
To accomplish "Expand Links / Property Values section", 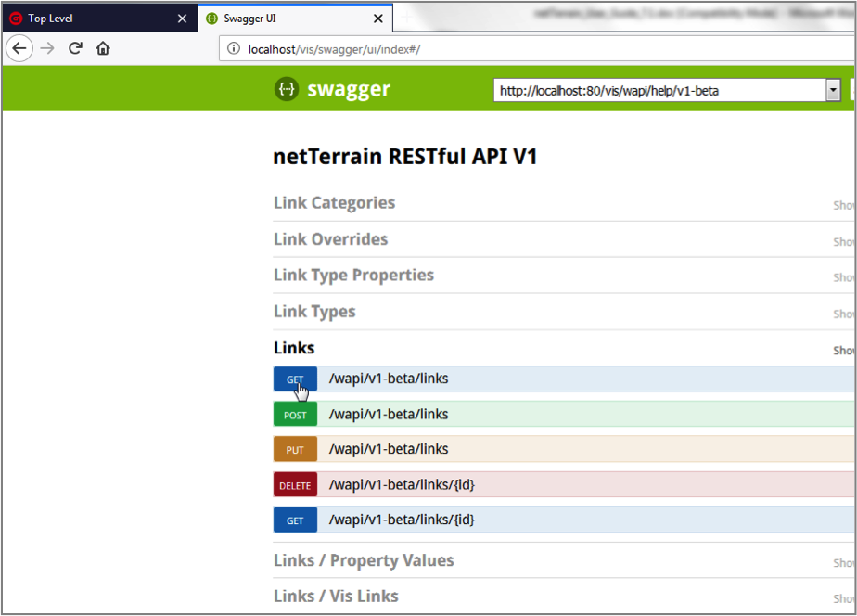I will coord(364,560).
